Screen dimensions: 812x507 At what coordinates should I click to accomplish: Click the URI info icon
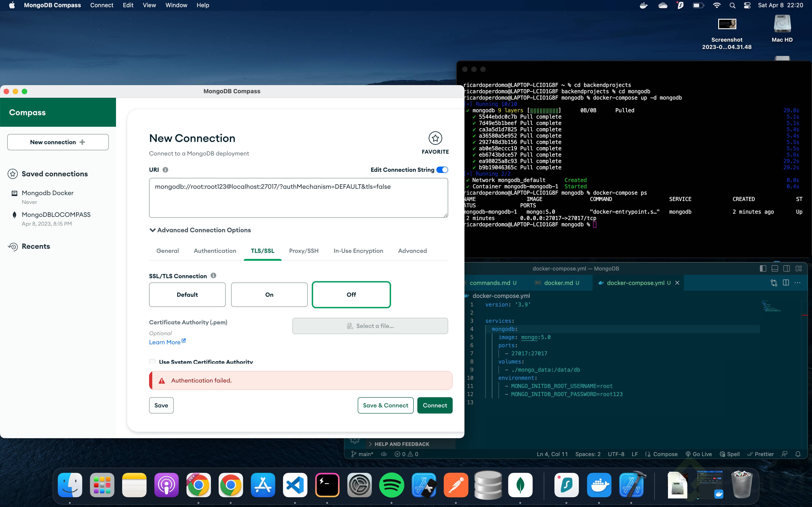click(165, 170)
